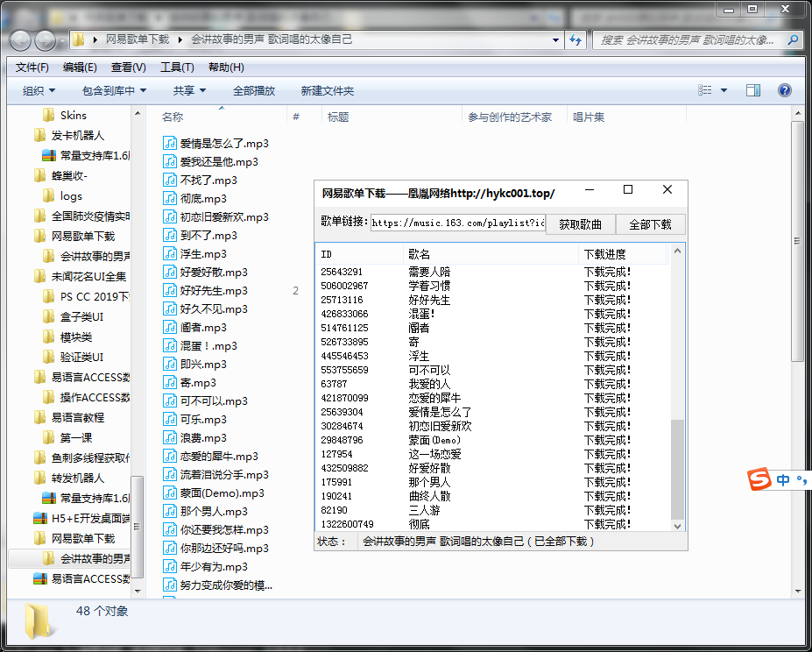Open the view options dropdown arrow
The width and height of the screenshot is (812, 652).
tap(724, 90)
